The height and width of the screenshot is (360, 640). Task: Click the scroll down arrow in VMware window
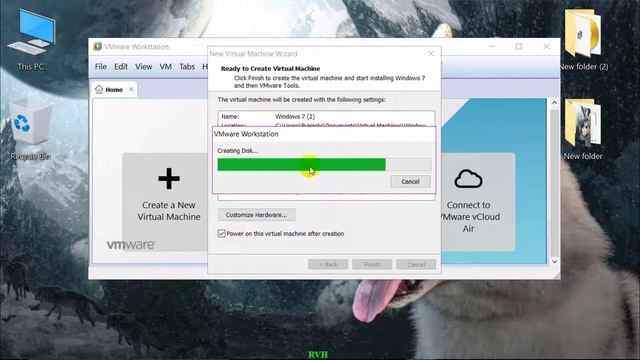coord(554,261)
